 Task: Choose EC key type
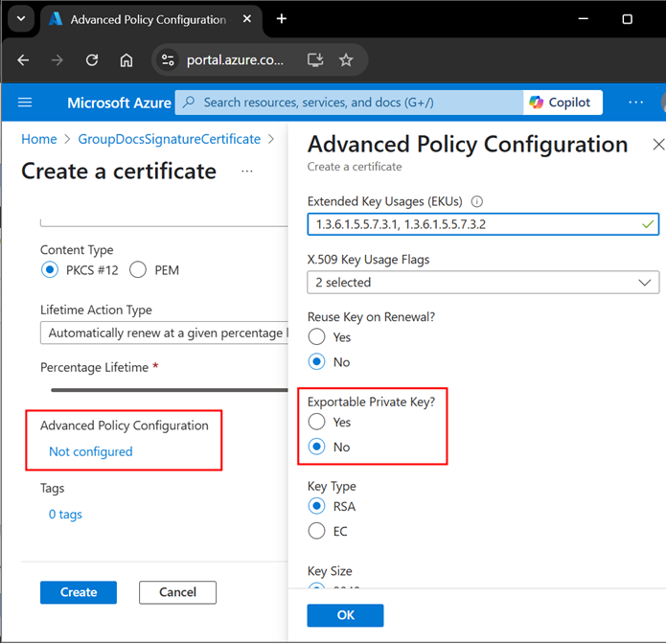pyautogui.click(x=316, y=531)
